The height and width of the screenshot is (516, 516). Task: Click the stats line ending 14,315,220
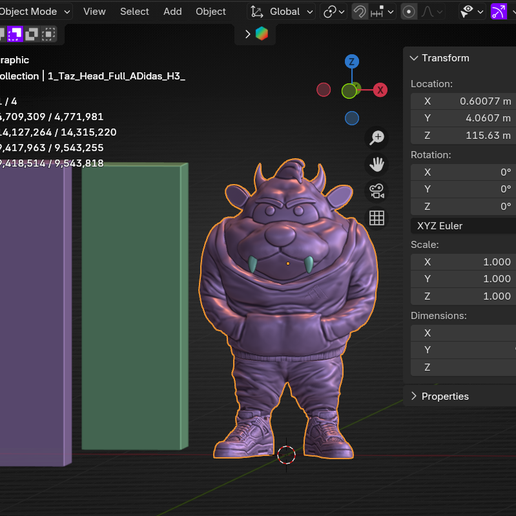tap(58, 132)
